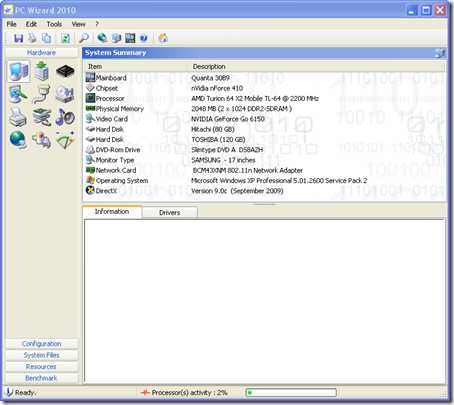454x405 pixels.
Task: Select the Network Card row
Action: coord(264,170)
